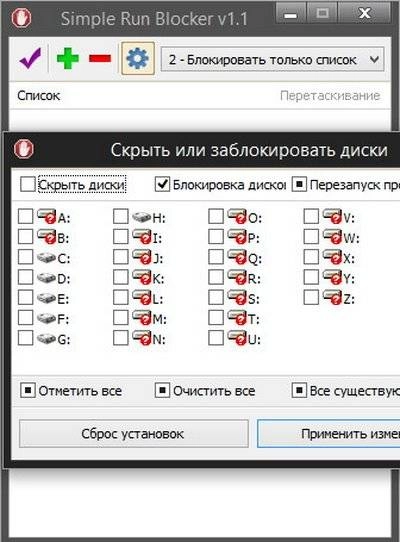Click the X: unavailable drive icon
This screenshot has width=400, height=542.
332,257
